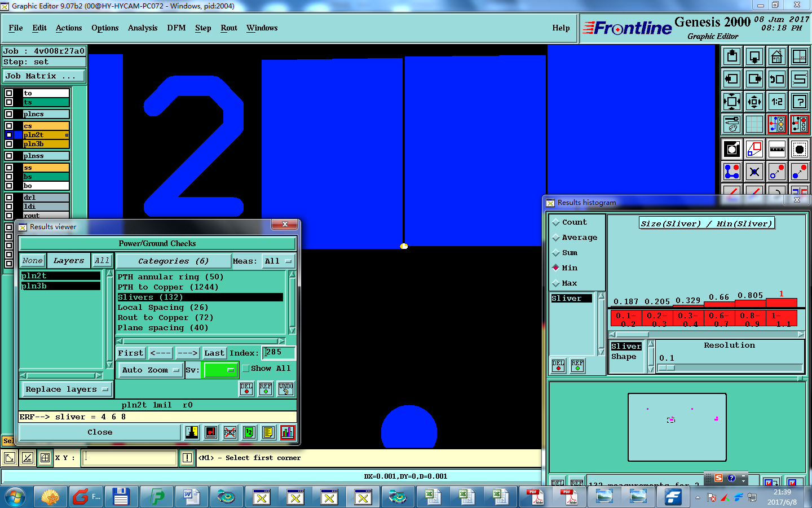Image resolution: width=812 pixels, height=508 pixels.
Task: Open the Replace layers dropdown
Action: (x=67, y=389)
